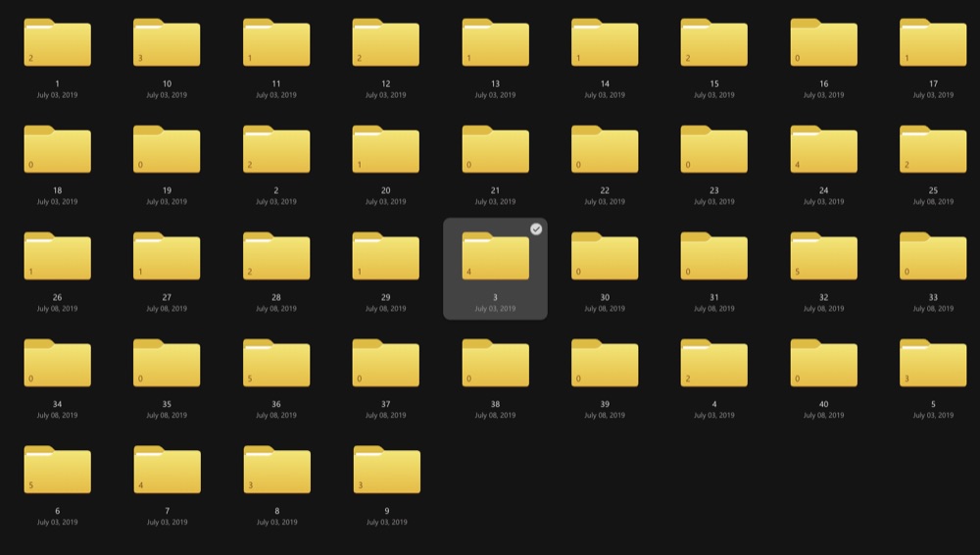Click the name label "24"
The image size is (980, 555).
tap(824, 190)
